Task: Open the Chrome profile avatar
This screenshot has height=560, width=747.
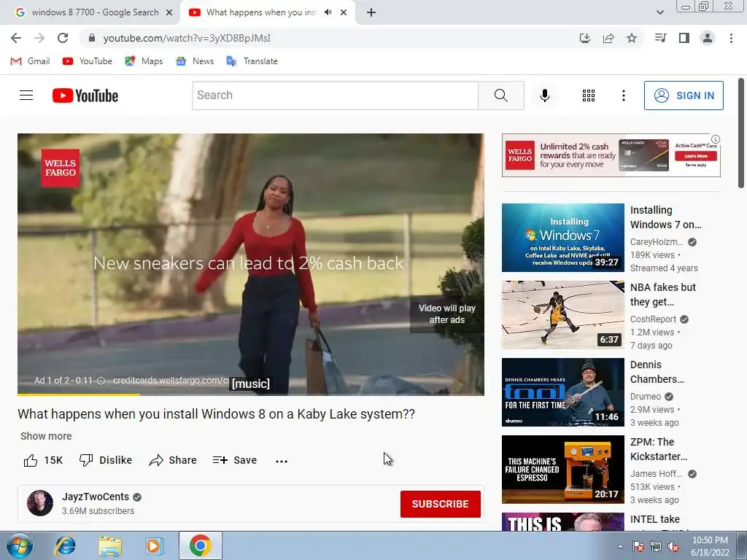Action: [x=708, y=38]
